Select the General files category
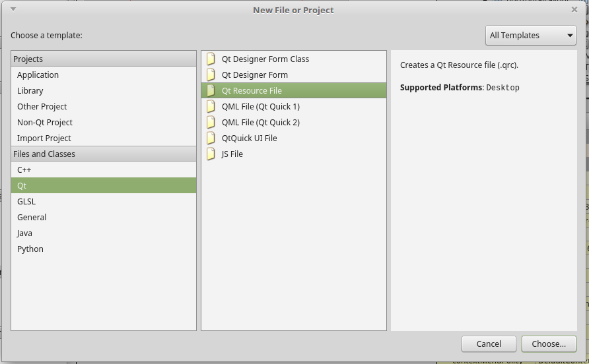This screenshot has height=364, width=589. point(104,217)
